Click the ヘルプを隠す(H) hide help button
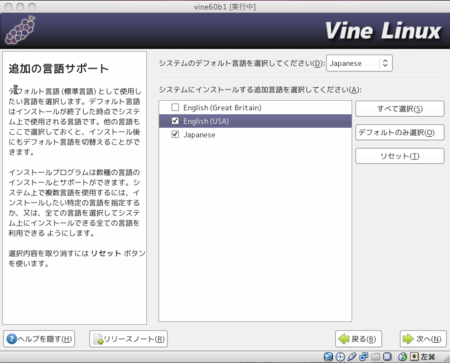Viewport: 450px width, 363px height. (x=39, y=339)
